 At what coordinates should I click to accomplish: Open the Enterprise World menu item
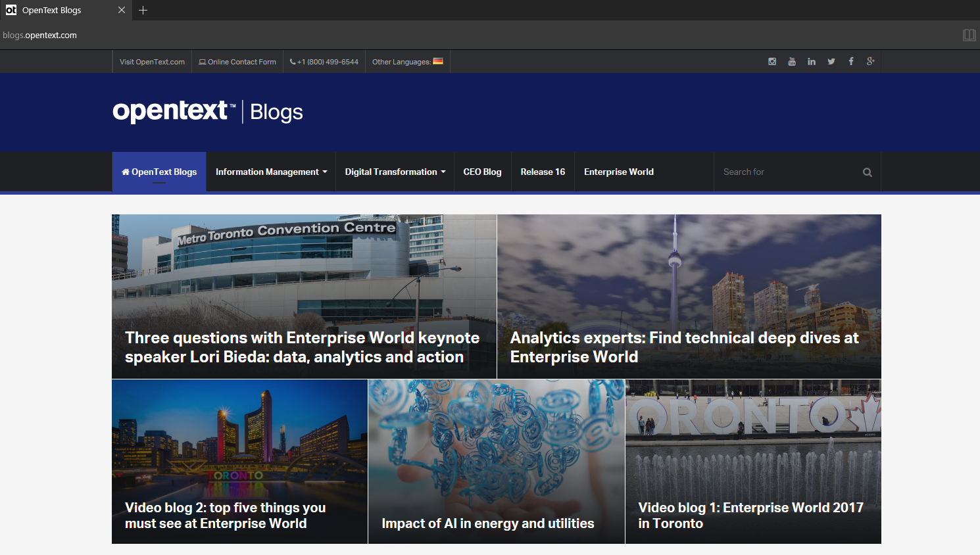[x=619, y=172]
